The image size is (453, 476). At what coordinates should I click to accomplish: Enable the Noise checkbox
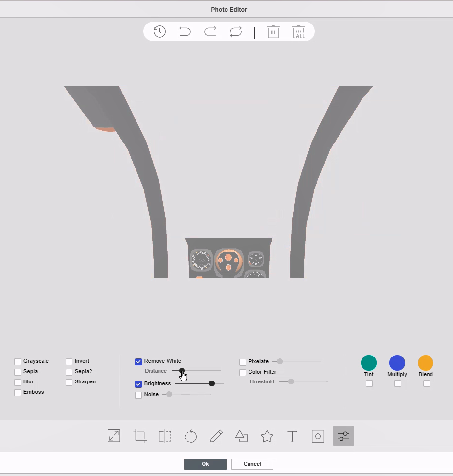click(138, 395)
